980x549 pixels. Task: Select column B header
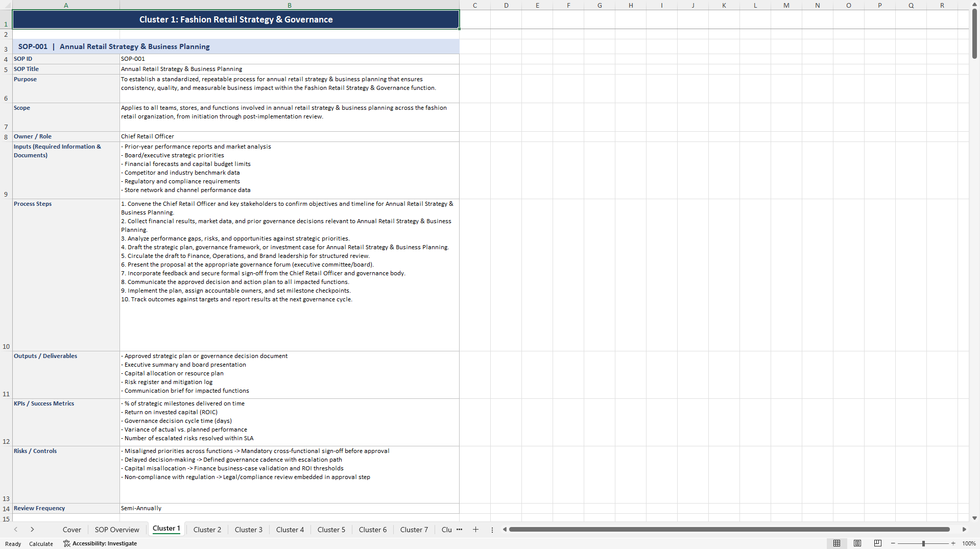click(290, 5)
